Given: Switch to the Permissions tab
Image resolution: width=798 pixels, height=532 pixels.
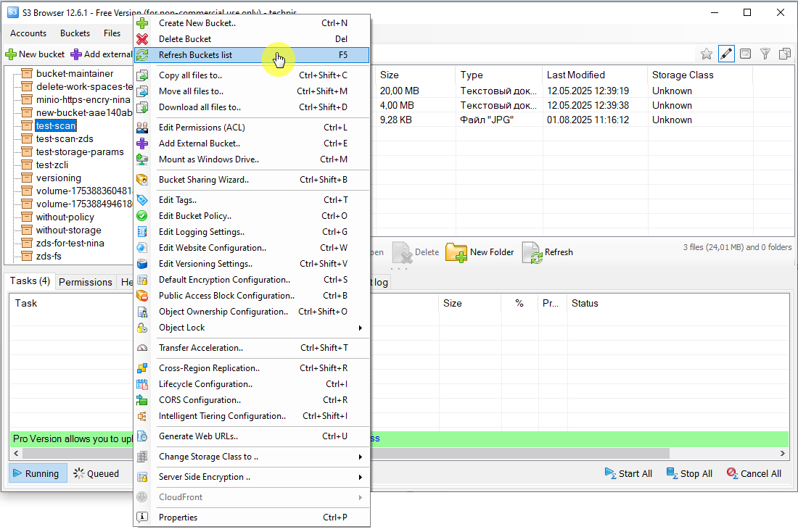Looking at the screenshot, I should (86, 282).
